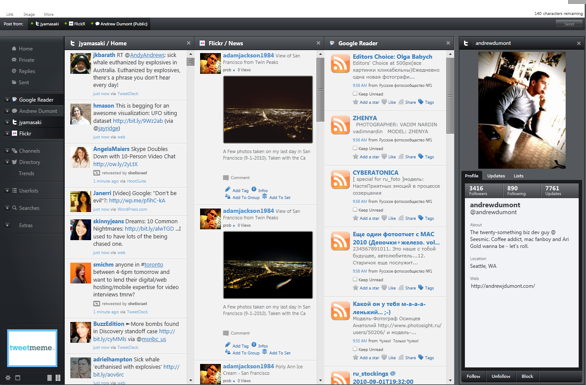Expand the Extras section arrow
Image resolution: width=586 pixels, height=385 pixels.
[7, 225]
